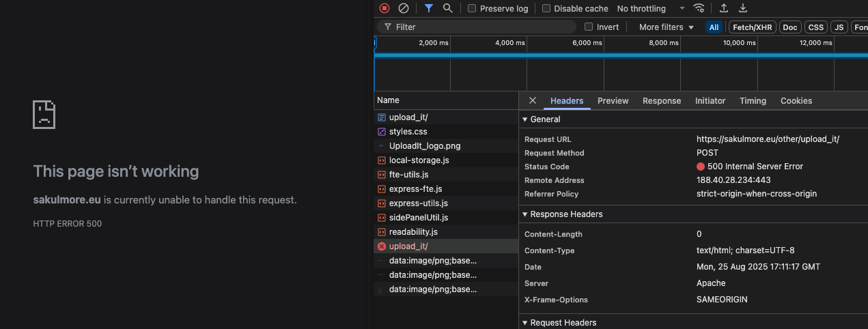Screen dimensions: 868x329
Task: Open the No throttling dropdown
Action: pos(650,9)
